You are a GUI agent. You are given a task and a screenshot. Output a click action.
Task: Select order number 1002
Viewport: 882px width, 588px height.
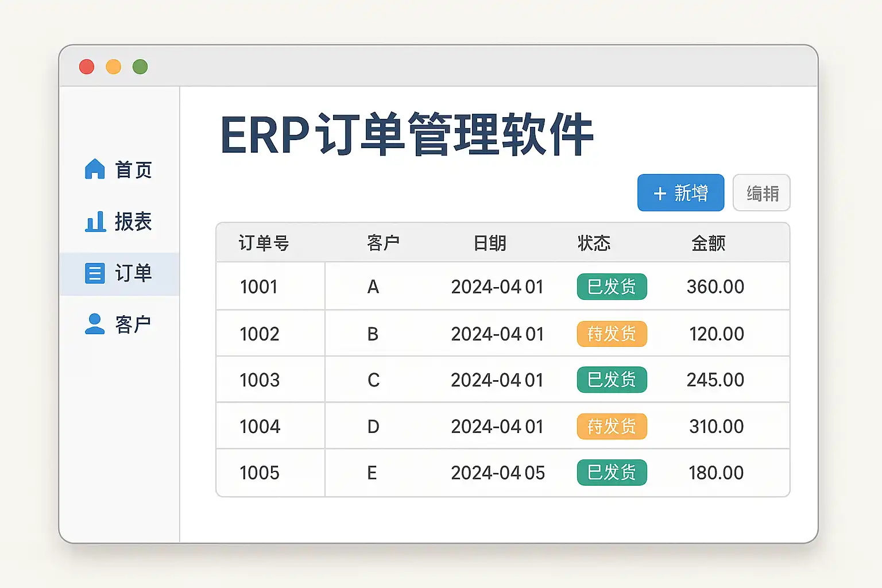260,334
